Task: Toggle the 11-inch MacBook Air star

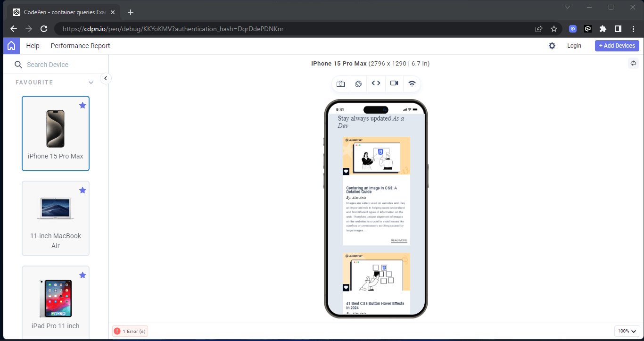Action: (83, 190)
